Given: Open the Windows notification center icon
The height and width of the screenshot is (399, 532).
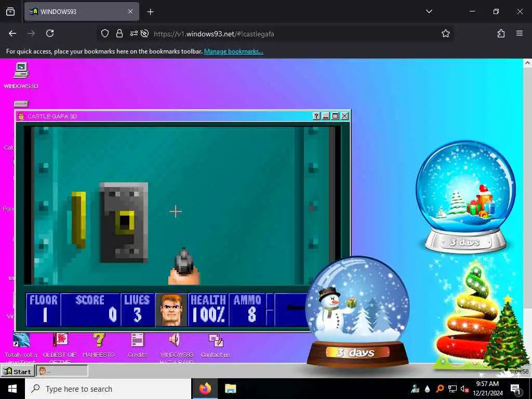Looking at the screenshot, I should coord(515,389).
